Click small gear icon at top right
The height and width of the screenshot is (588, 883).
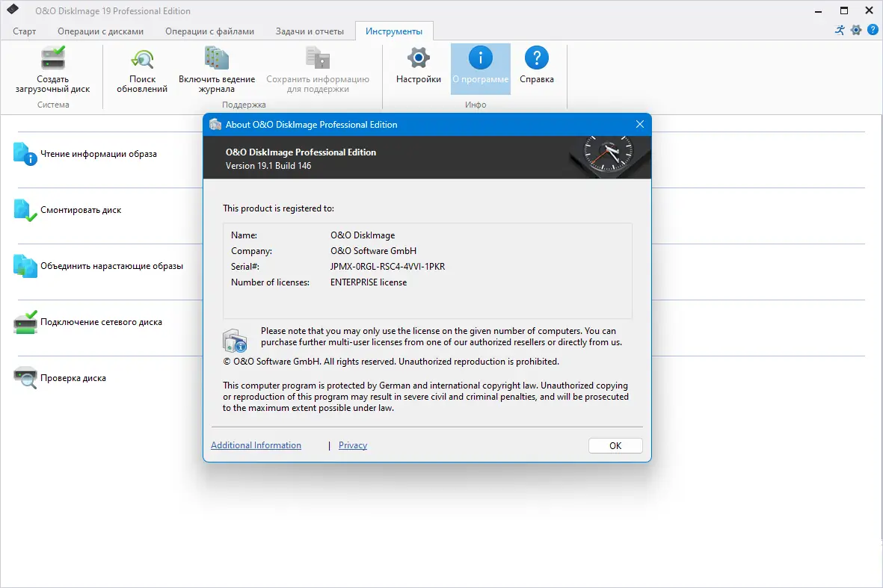[856, 31]
